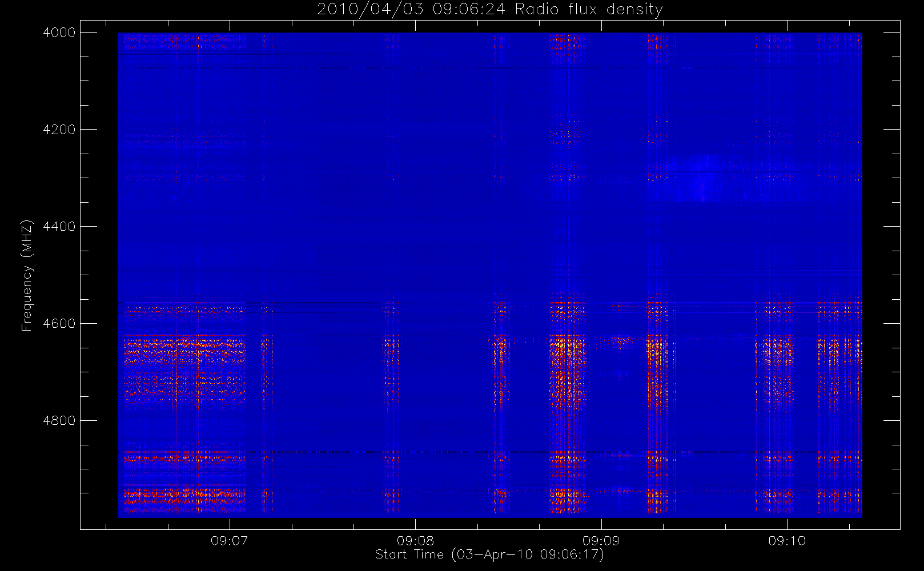Click the plot title "2010/04/03 09:06:24 Radio flux density"
Screen dimensions: 924x571
click(490, 10)
